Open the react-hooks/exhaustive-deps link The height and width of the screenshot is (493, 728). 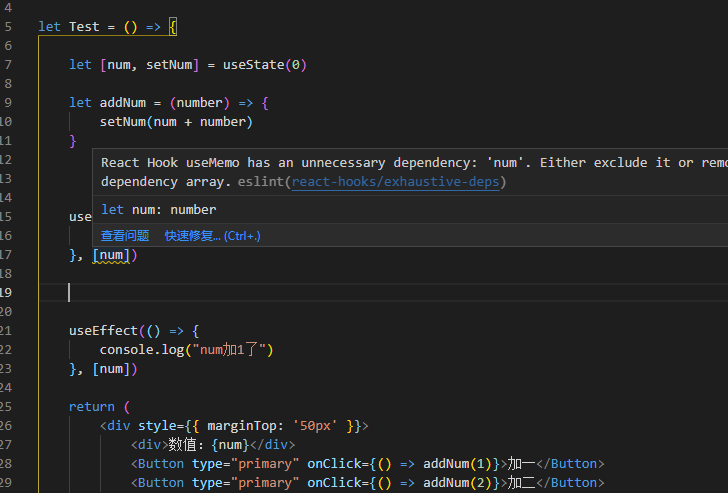click(x=396, y=182)
